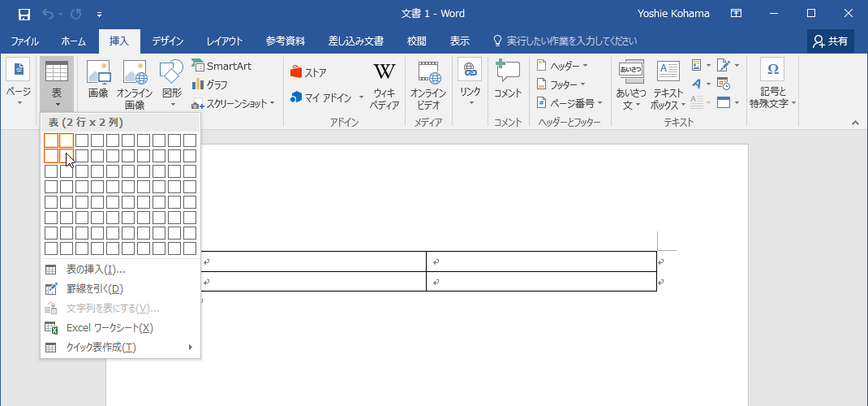Switch to the デザイン tab
The width and height of the screenshot is (868, 406).
pos(168,41)
